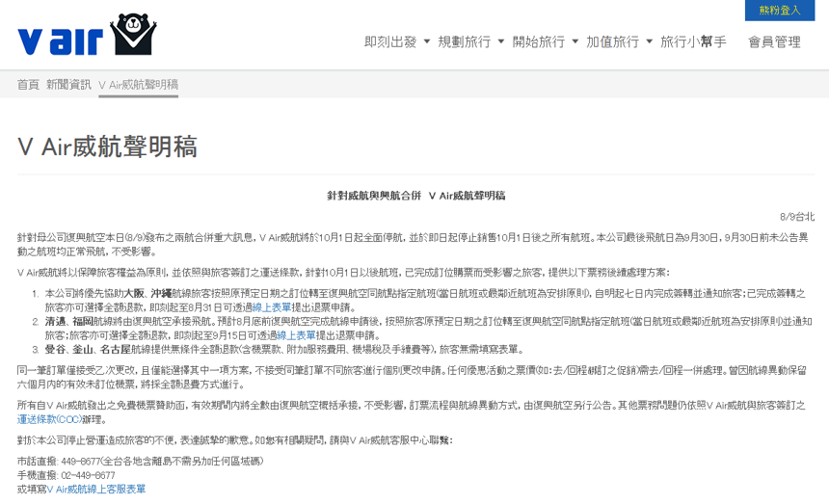
Task: Expand the 即刻出發 dropdown arrow
Action: pos(427,41)
